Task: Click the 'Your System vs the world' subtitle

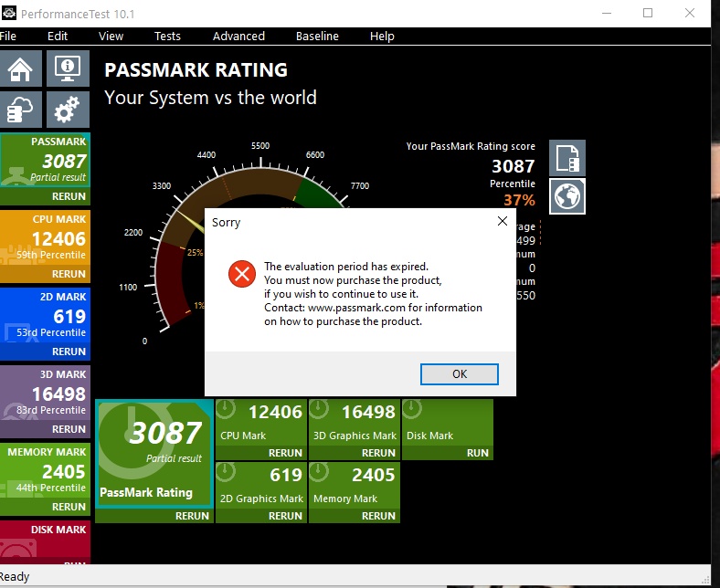Action: (x=210, y=98)
